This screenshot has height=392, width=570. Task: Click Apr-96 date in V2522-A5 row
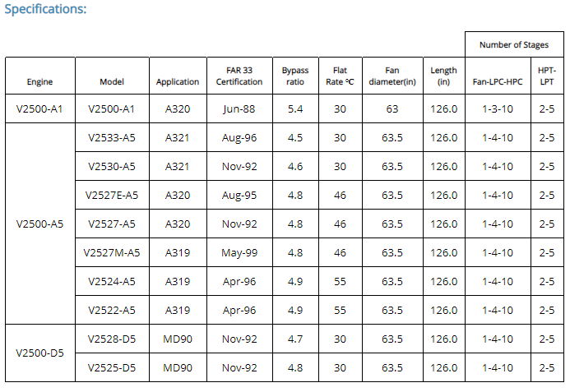click(x=239, y=311)
